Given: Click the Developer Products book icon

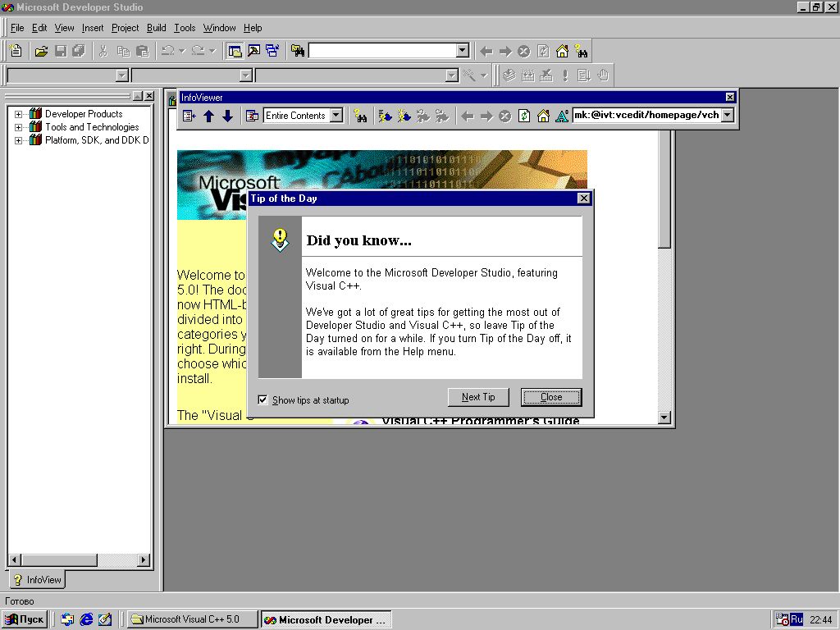Looking at the screenshot, I should click(35, 113).
